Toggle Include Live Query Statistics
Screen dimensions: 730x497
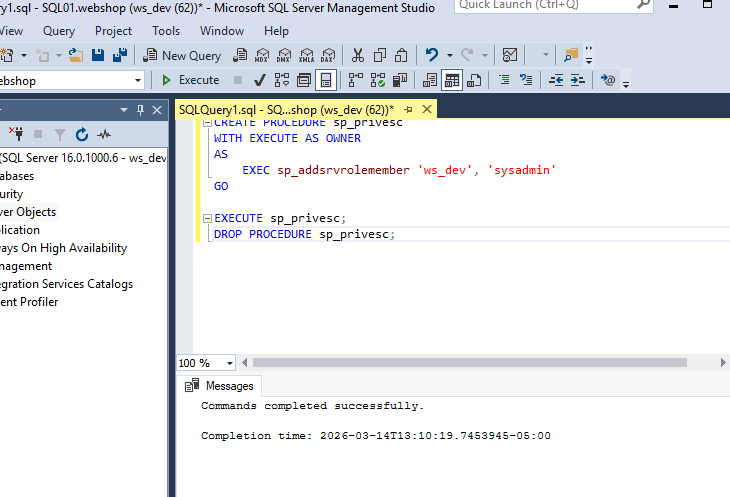coord(378,81)
